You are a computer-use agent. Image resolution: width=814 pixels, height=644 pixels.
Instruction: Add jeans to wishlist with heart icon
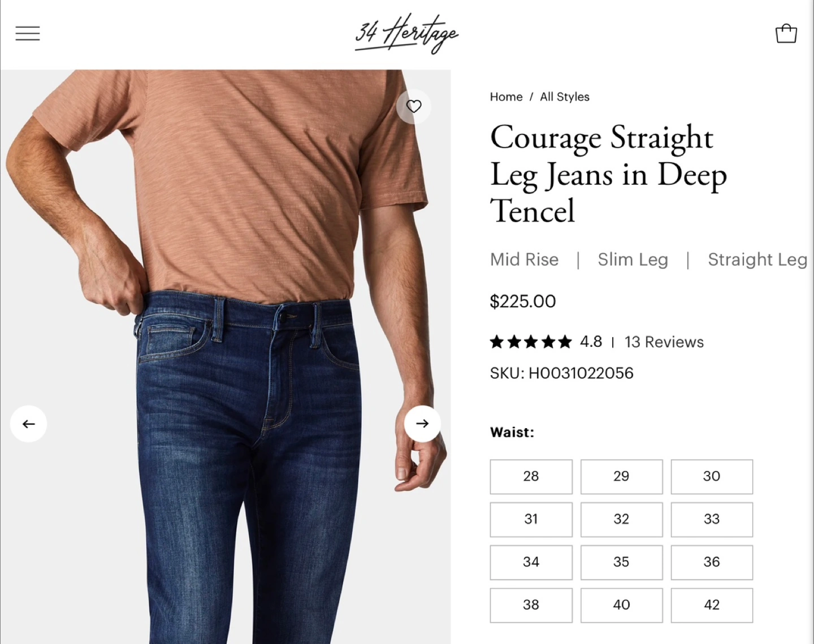click(414, 106)
